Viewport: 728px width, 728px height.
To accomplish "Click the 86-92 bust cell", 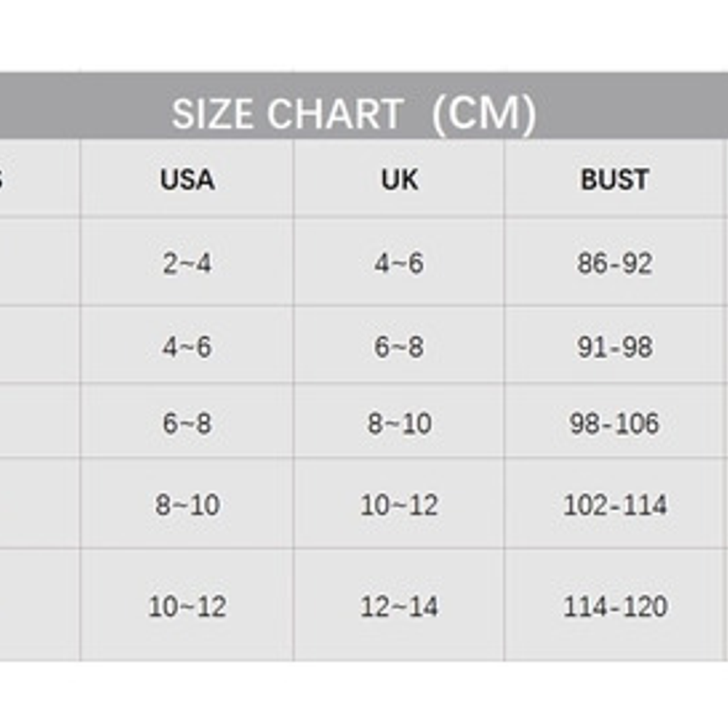I will coord(614,263).
